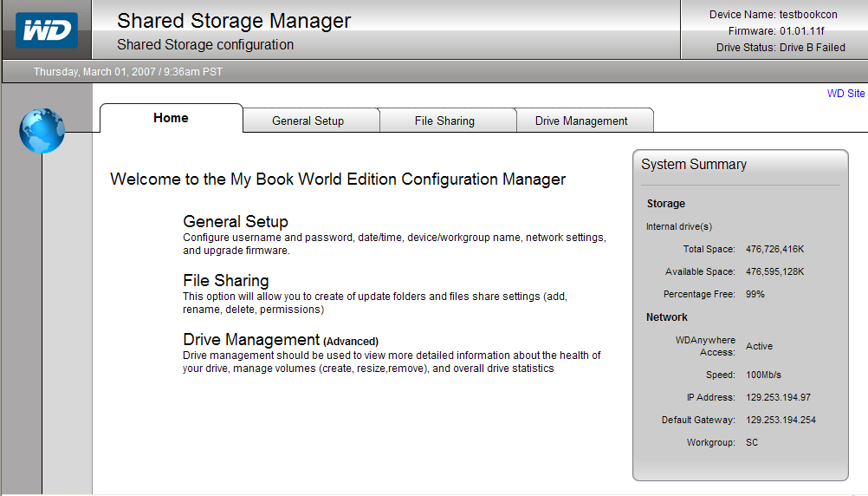Click the Available Space value 476,595,128K

pyautogui.click(x=775, y=271)
